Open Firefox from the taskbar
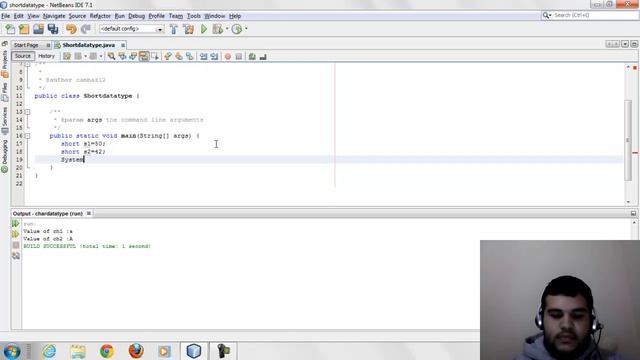The width and height of the screenshot is (640, 360). 136,351
